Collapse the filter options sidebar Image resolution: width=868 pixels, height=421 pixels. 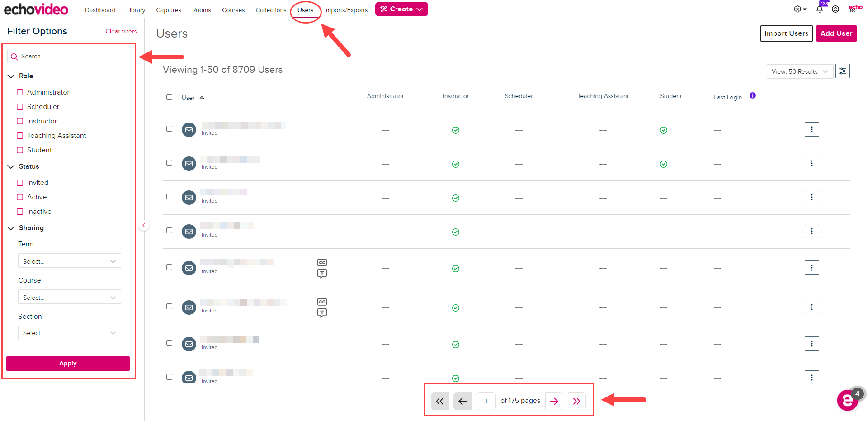pos(144,225)
